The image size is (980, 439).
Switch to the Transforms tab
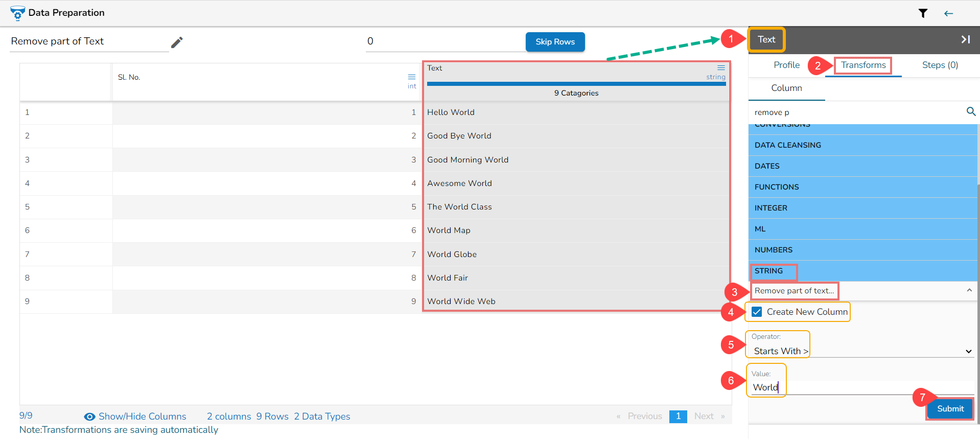(864, 65)
